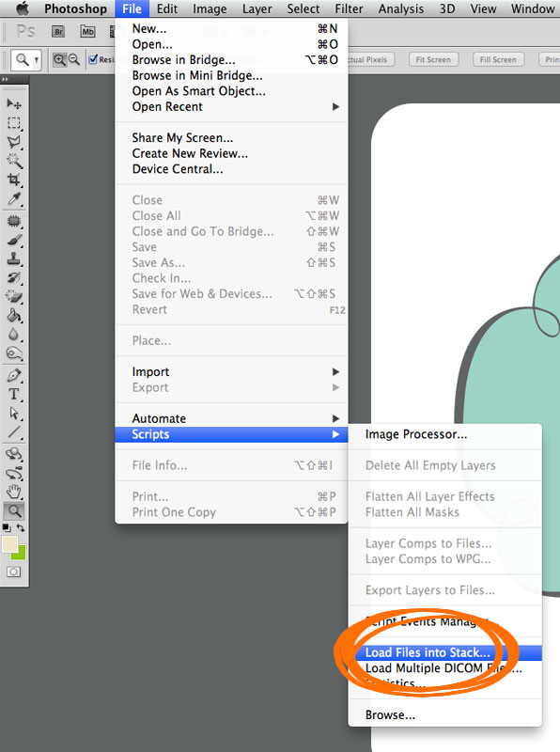Open the Zoom tool preset picker
This screenshot has height=752, width=560.
25,60
